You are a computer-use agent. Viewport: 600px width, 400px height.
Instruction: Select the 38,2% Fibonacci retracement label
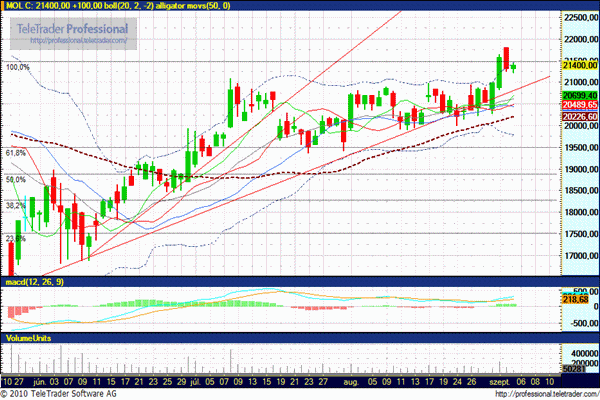15,205
